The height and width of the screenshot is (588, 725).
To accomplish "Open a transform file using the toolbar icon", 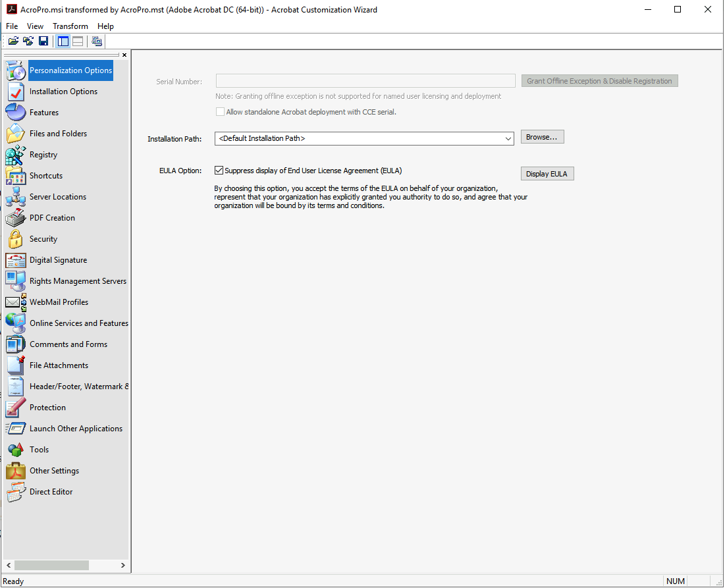I will pyautogui.click(x=28, y=41).
